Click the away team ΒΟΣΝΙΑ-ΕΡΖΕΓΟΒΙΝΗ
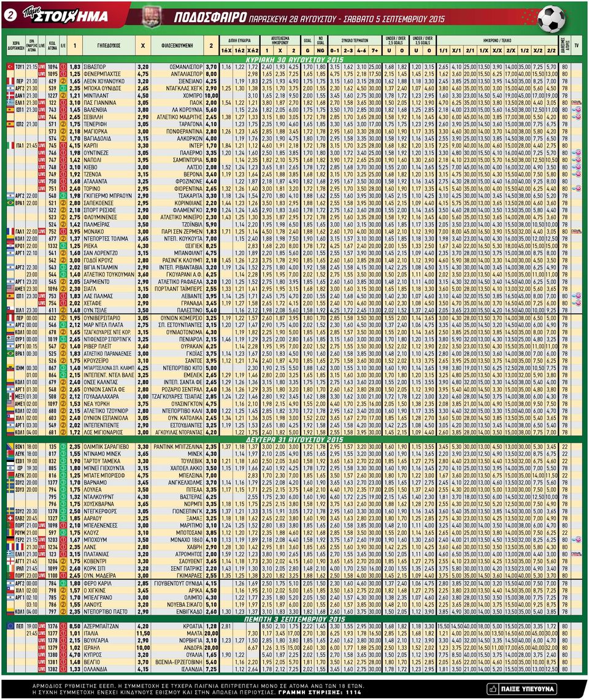The image size is (589, 700). (x=179, y=662)
